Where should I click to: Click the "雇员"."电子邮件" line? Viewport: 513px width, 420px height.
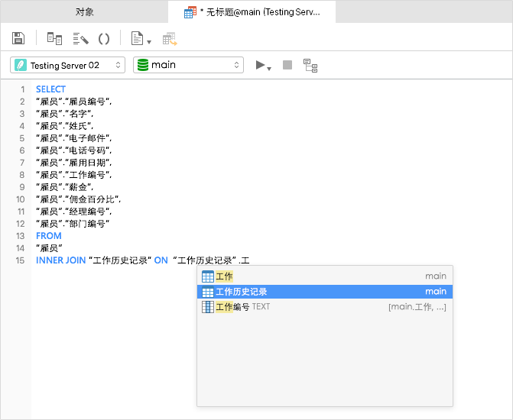click(74, 138)
